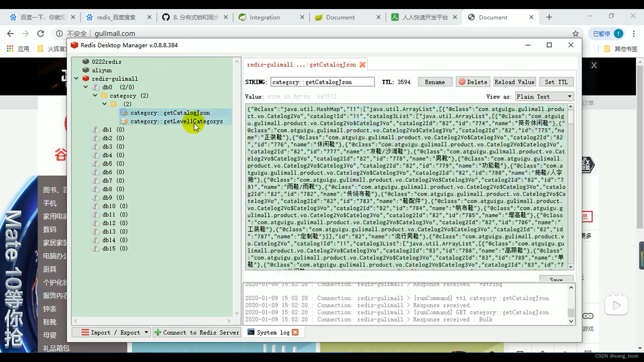Click the System log panel icon
This screenshot has width=644, height=362.
click(250, 333)
